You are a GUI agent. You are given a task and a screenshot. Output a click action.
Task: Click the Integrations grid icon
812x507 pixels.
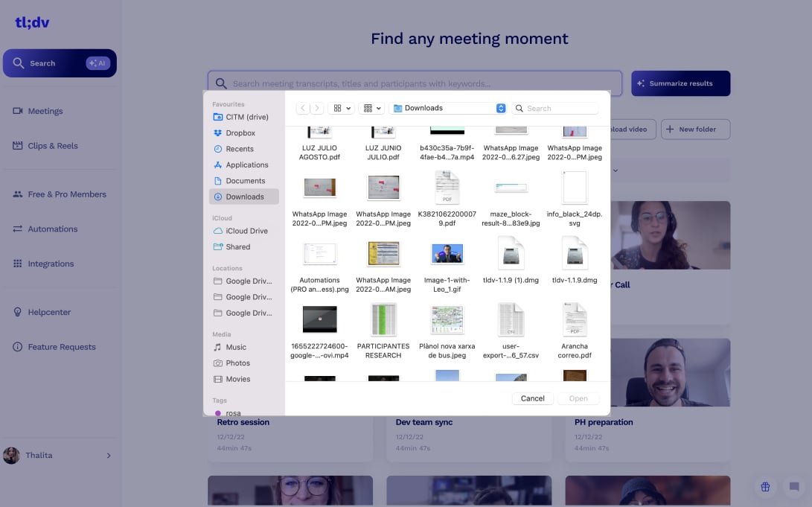(x=18, y=264)
